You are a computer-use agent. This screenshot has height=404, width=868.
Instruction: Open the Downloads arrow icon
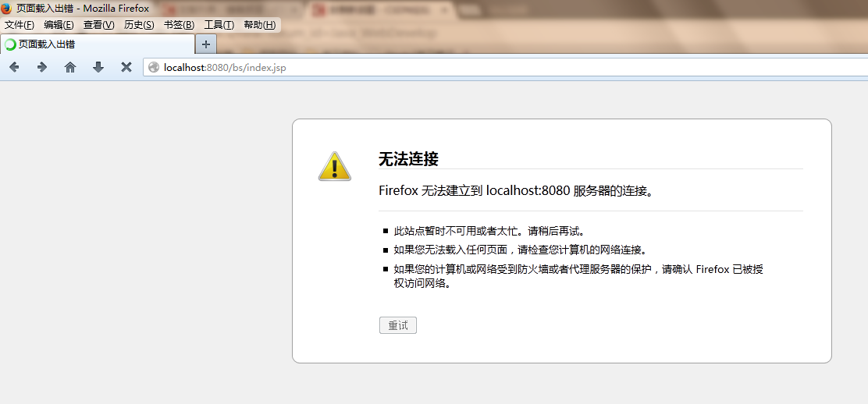coord(98,68)
